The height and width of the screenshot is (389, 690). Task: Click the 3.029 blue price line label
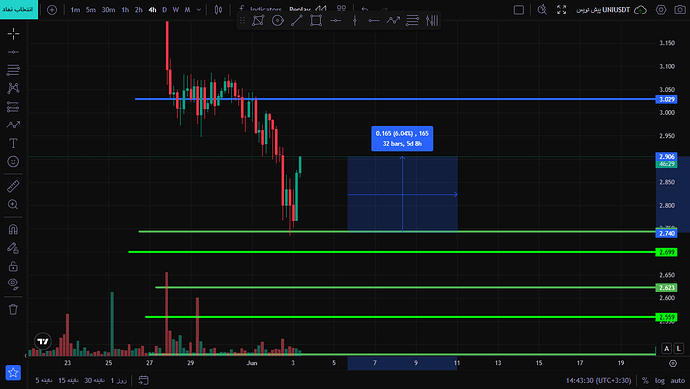pos(666,99)
